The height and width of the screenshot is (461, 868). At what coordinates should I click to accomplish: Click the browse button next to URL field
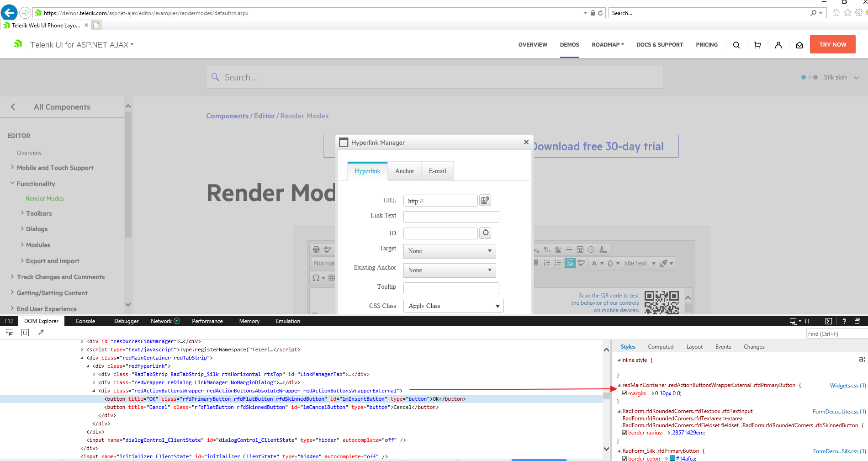[485, 200]
